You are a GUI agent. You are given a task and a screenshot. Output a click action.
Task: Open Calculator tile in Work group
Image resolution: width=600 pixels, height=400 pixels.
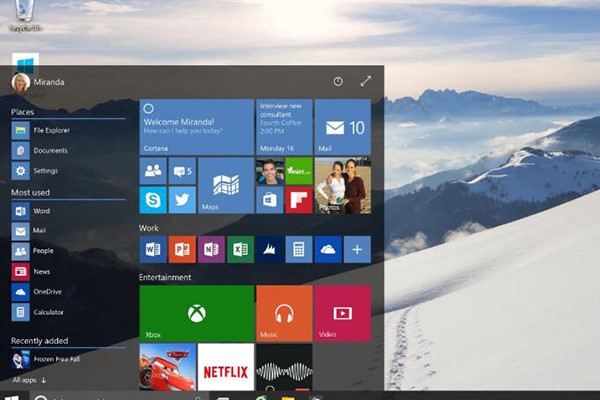pyautogui.click(x=299, y=250)
